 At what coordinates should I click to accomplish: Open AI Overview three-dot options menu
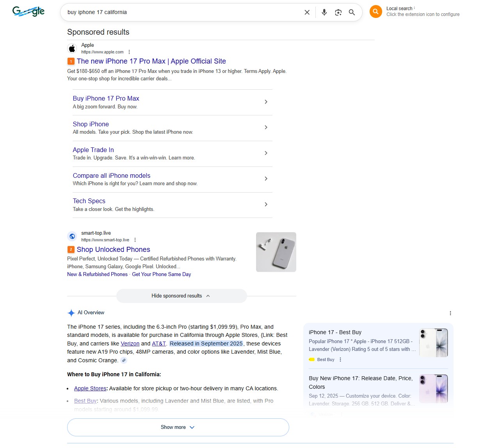click(450, 313)
